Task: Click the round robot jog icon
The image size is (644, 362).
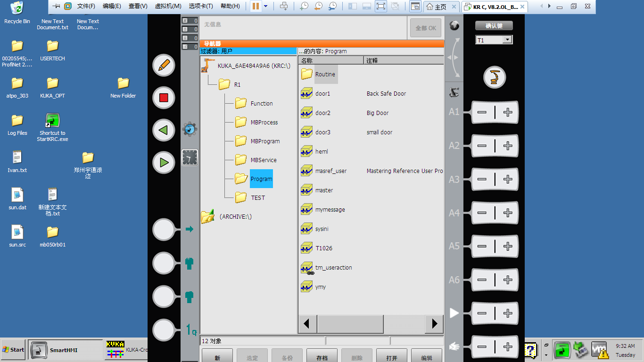Action: (495, 77)
